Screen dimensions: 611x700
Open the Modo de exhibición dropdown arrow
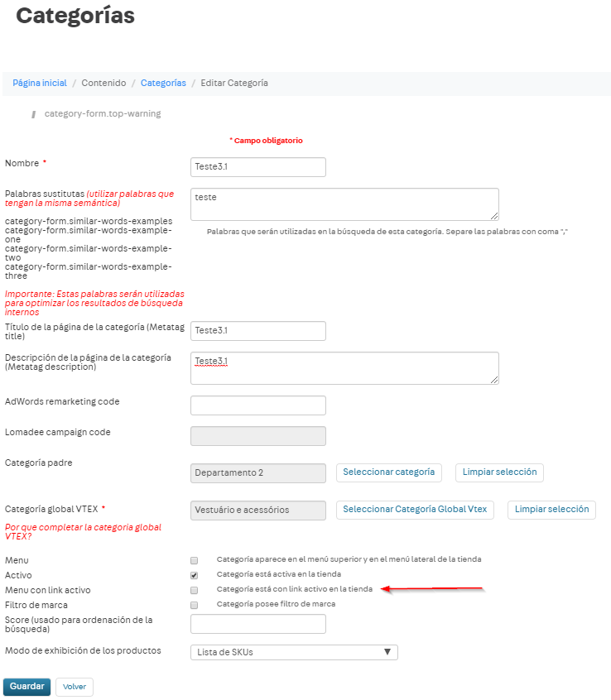387,652
